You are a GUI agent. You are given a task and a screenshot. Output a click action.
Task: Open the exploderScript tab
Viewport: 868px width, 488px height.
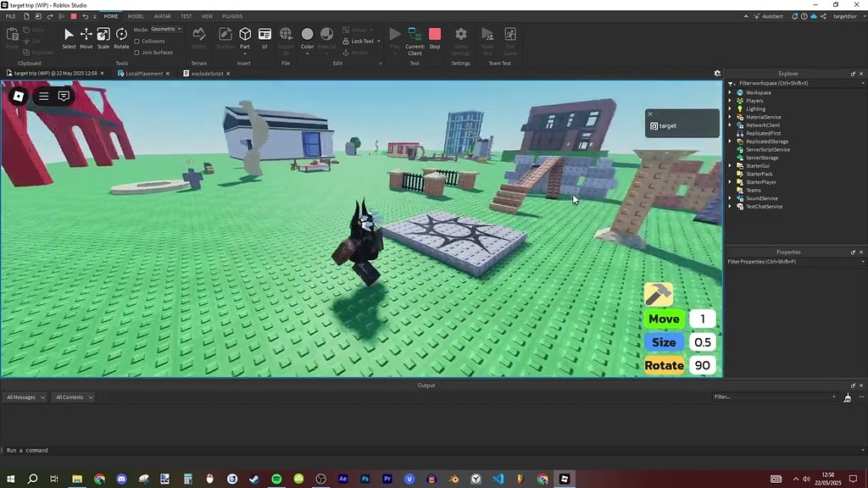tap(206, 74)
